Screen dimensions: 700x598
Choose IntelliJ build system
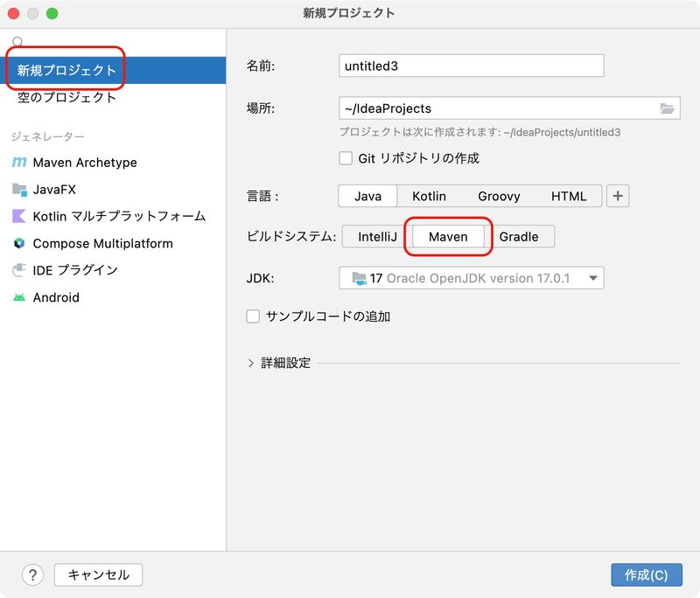click(377, 236)
